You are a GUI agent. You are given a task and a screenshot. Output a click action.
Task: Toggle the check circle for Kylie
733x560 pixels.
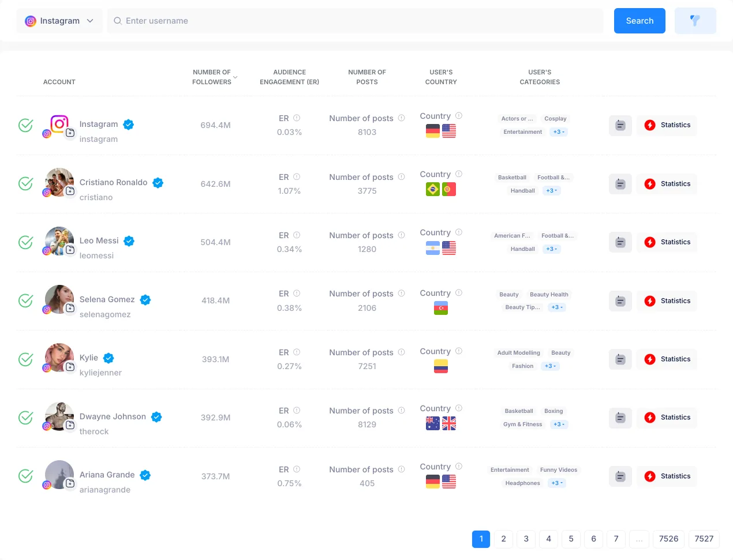[25, 359]
